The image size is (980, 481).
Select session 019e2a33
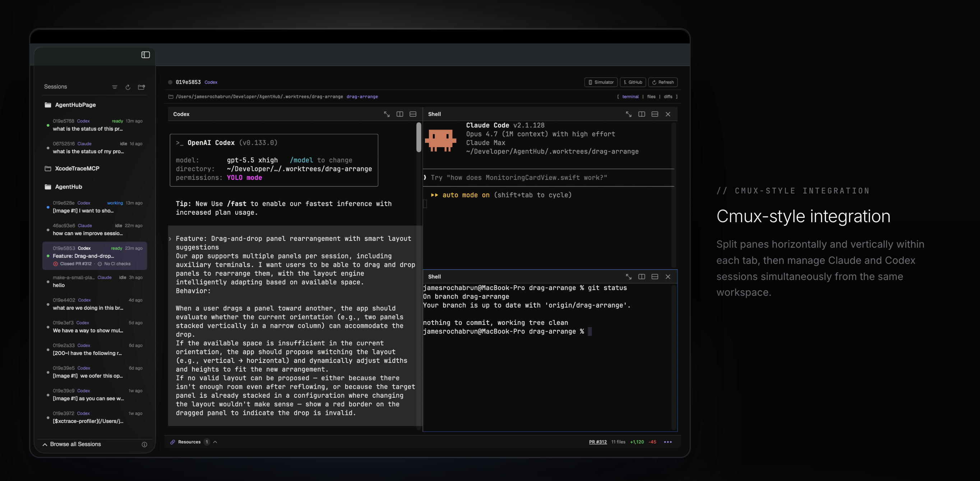95,349
